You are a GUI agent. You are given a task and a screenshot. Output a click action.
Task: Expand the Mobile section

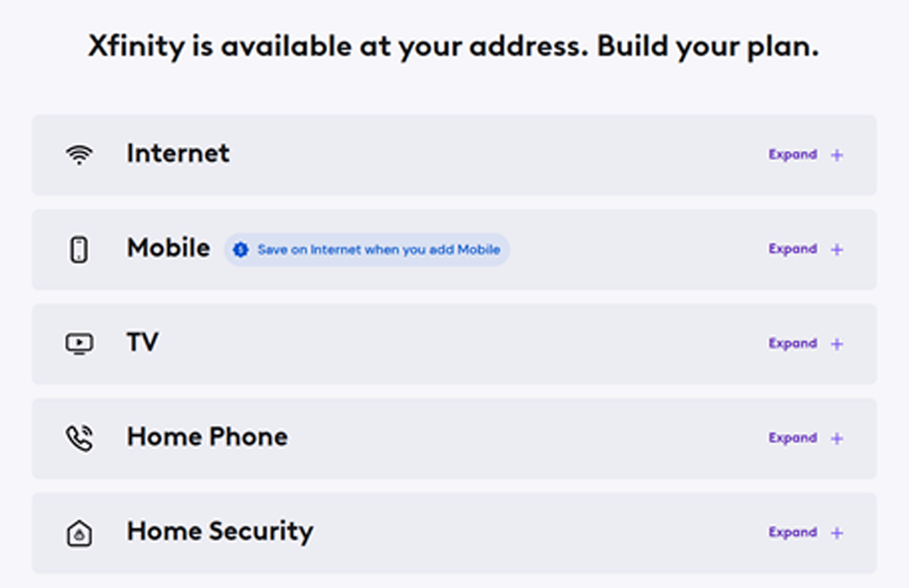coord(793,249)
